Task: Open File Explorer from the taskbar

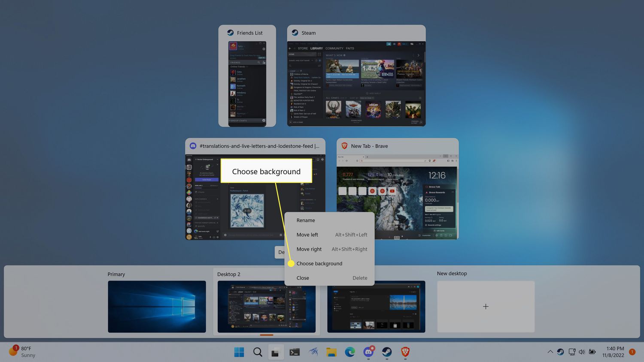Action: pyautogui.click(x=331, y=352)
